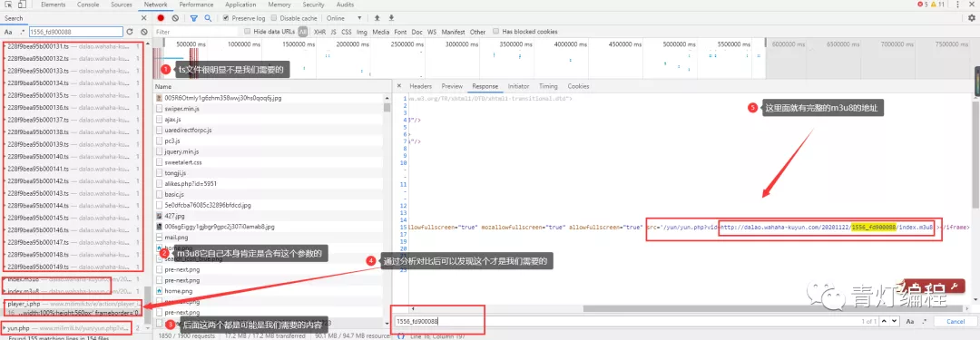The width and height of the screenshot is (980, 340).
Task: Switch to the Console tab
Action: (x=88, y=5)
